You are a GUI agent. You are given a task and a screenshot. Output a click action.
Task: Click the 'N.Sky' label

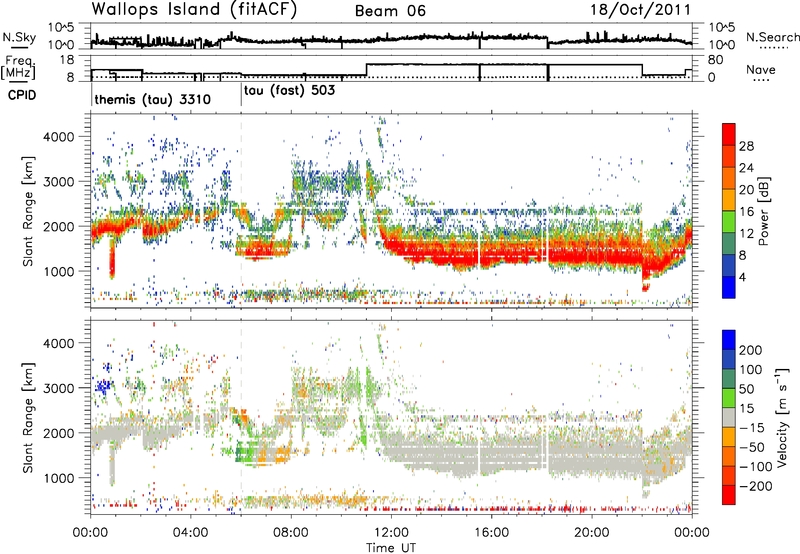click(19, 37)
